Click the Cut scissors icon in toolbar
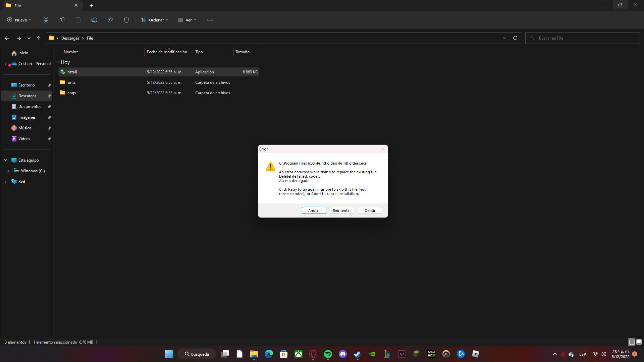The height and width of the screenshot is (362, 644). click(x=46, y=20)
